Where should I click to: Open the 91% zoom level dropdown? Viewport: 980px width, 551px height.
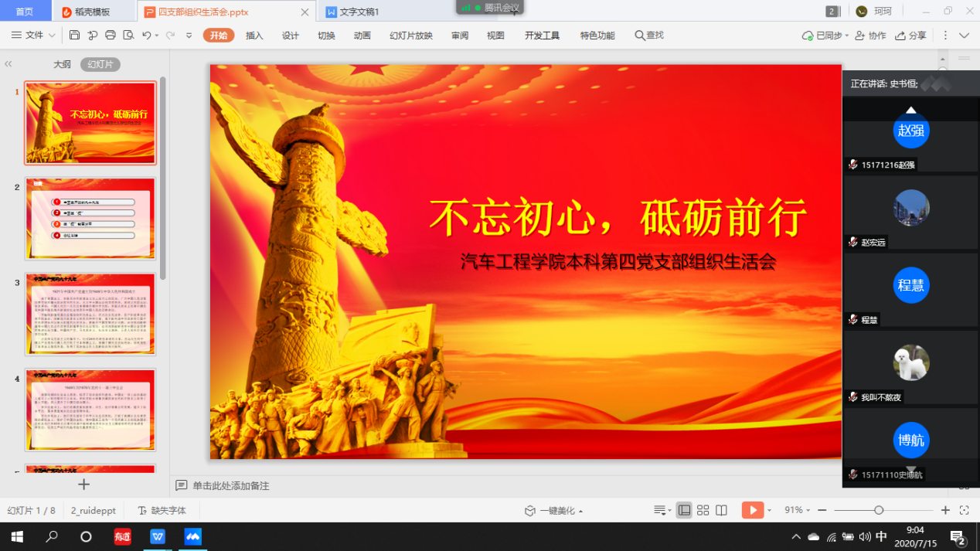[798, 510]
